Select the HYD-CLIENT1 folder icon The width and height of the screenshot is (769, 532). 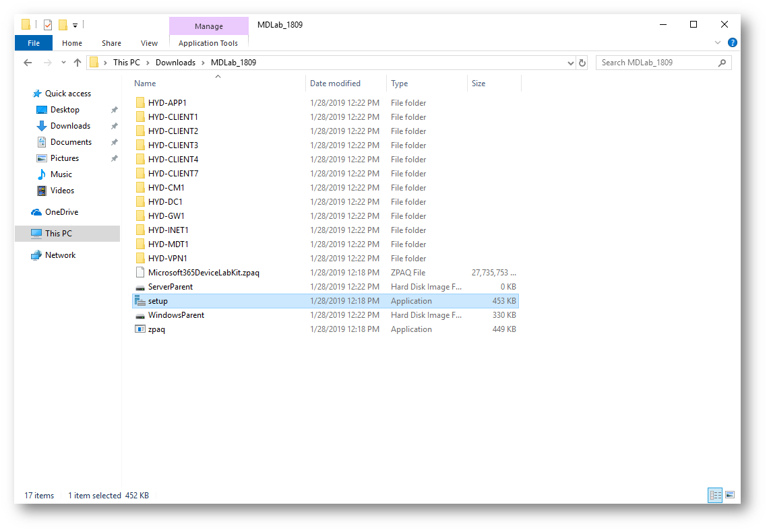pos(140,117)
